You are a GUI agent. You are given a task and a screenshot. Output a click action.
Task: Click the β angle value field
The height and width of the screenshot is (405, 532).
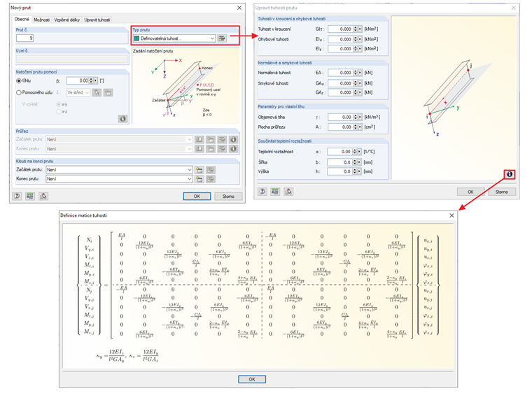click(x=78, y=80)
